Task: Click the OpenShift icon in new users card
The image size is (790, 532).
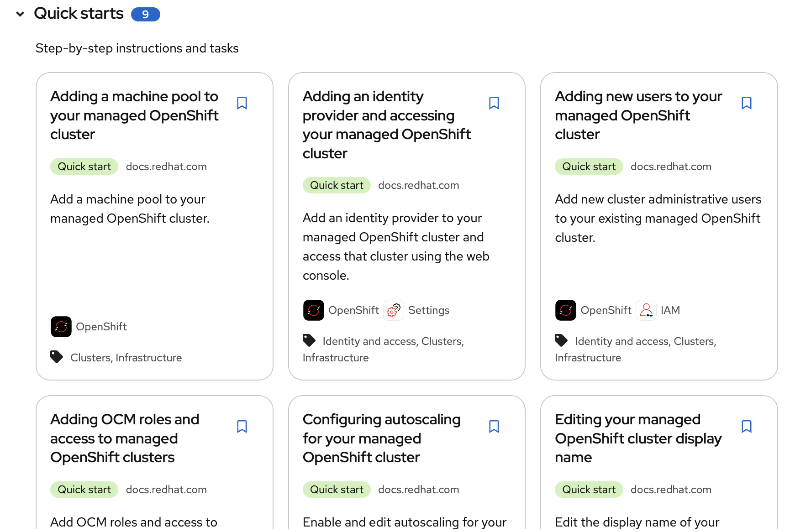Action: [x=566, y=310]
